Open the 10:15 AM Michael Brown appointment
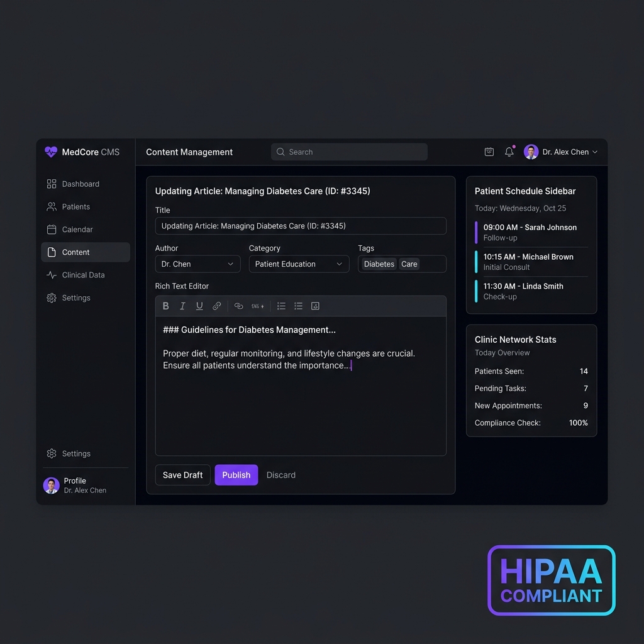Screen dimensions: 644x644 pos(531,262)
